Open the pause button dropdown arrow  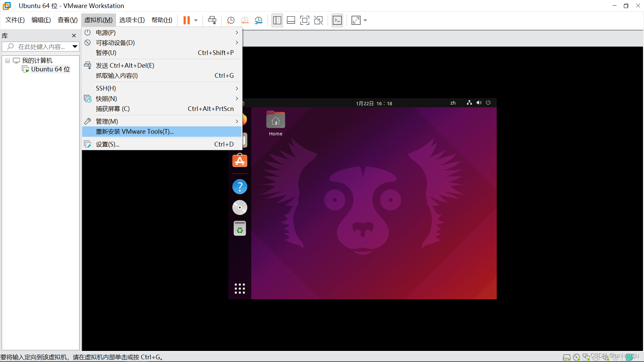coord(196,20)
